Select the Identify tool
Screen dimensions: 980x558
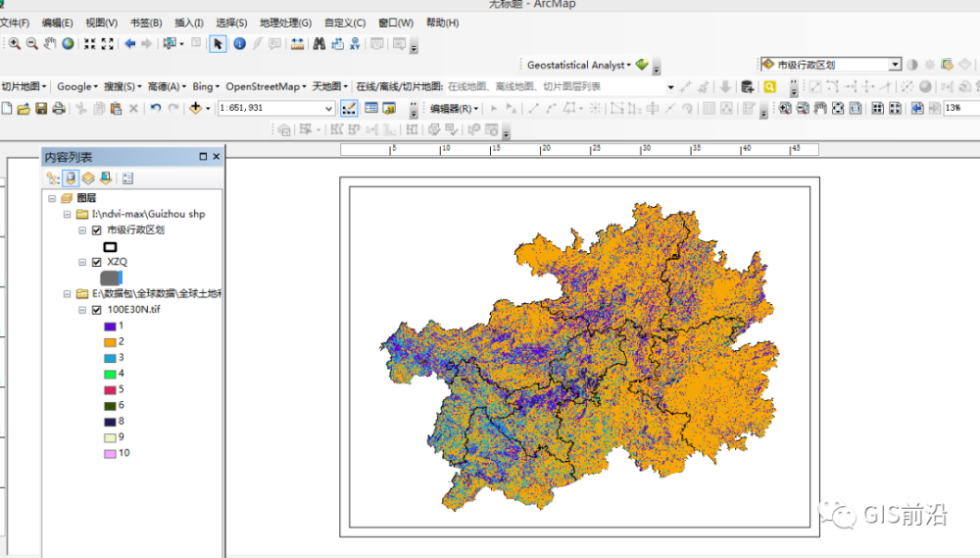click(x=239, y=44)
